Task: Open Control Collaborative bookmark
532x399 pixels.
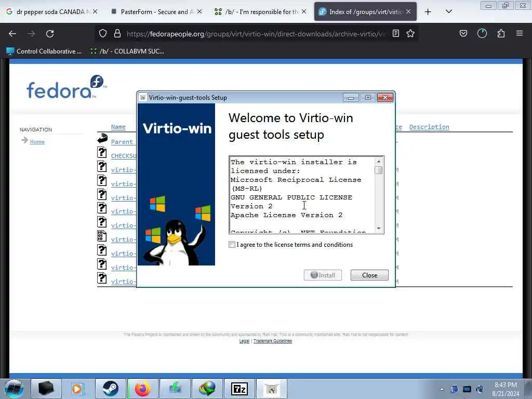Action: coord(44,51)
